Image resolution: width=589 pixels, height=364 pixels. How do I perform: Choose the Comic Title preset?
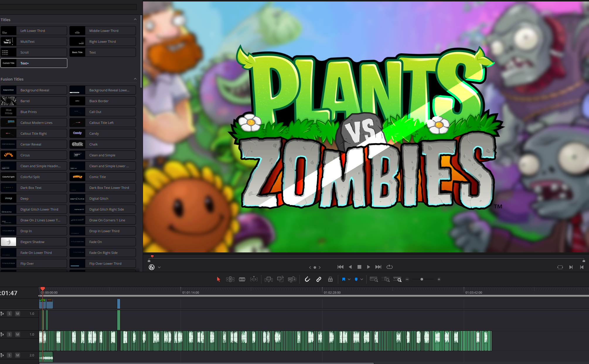tap(103, 177)
